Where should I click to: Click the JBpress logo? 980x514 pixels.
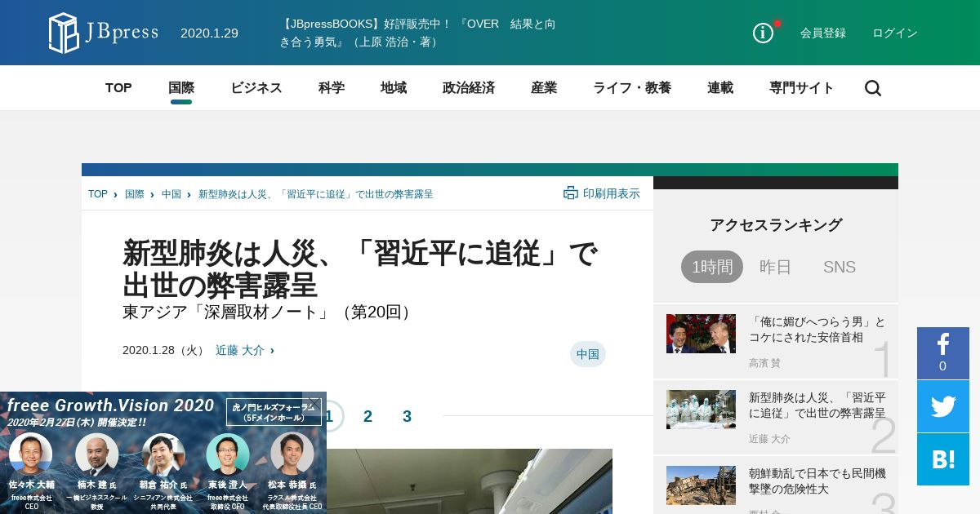tap(103, 33)
